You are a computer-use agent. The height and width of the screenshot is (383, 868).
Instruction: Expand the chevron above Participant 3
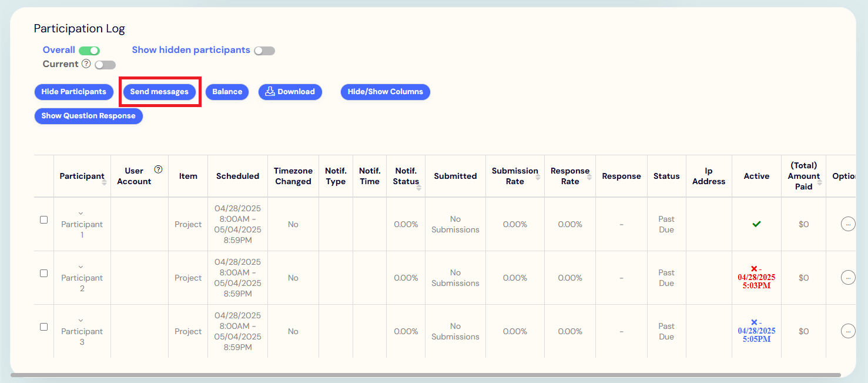click(x=81, y=321)
